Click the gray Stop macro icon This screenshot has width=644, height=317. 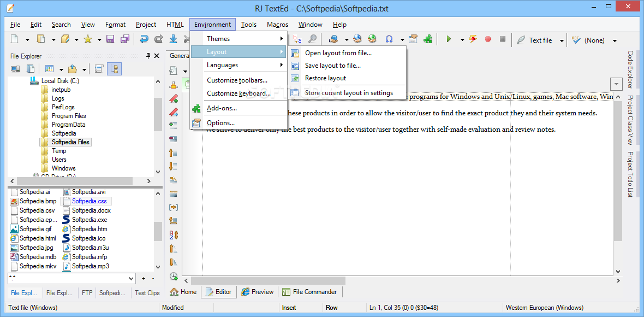click(502, 39)
